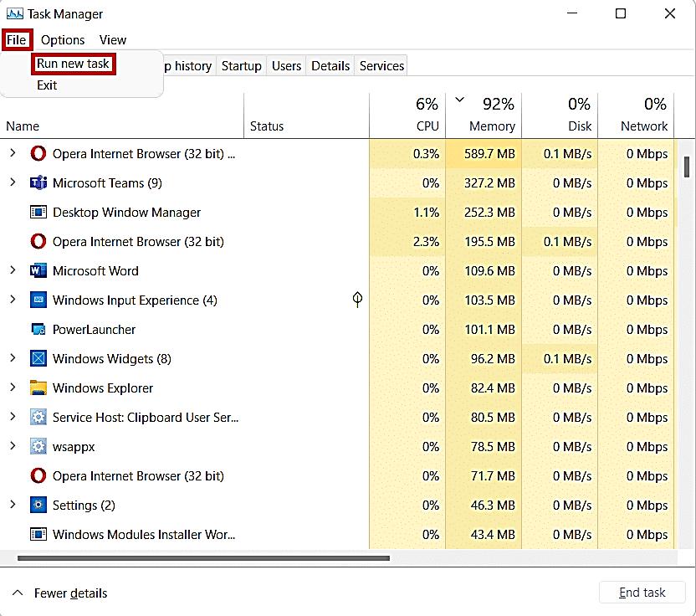Click the PowerLauncher icon

point(38,329)
